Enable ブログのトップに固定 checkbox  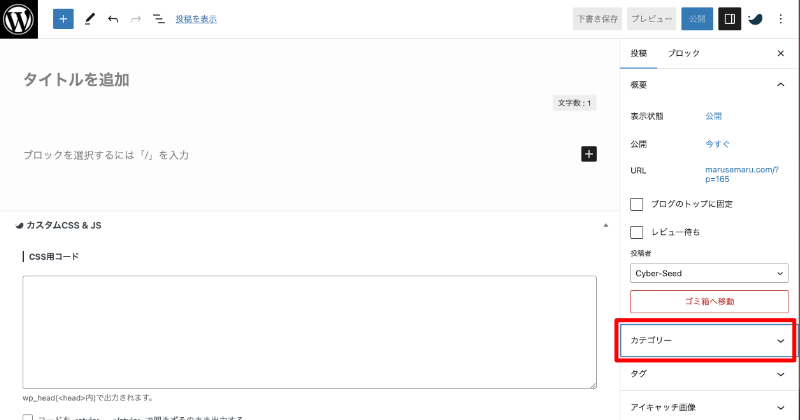point(637,204)
